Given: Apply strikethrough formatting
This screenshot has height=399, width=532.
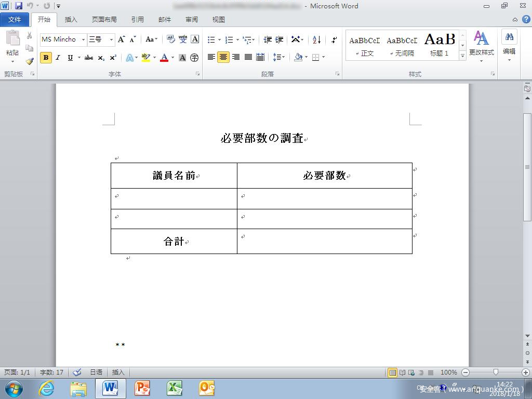Looking at the screenshot, I should click(89, 58).
